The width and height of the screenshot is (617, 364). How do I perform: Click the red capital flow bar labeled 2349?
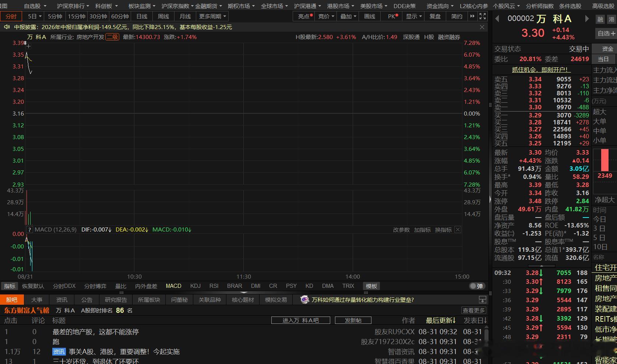coord(605,160)
